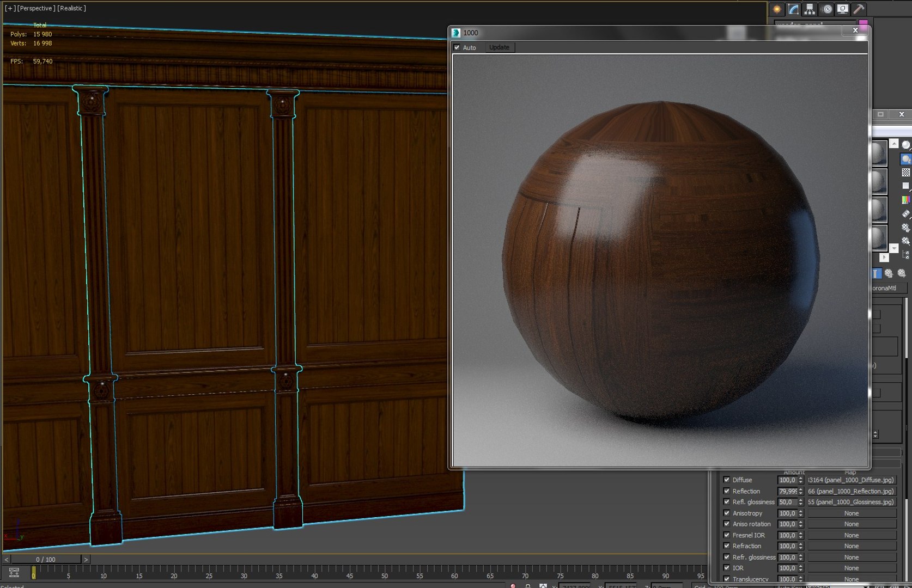The image size is (912, 588).
Task: Click the sample type sphere icon
Action: [906, 145]
